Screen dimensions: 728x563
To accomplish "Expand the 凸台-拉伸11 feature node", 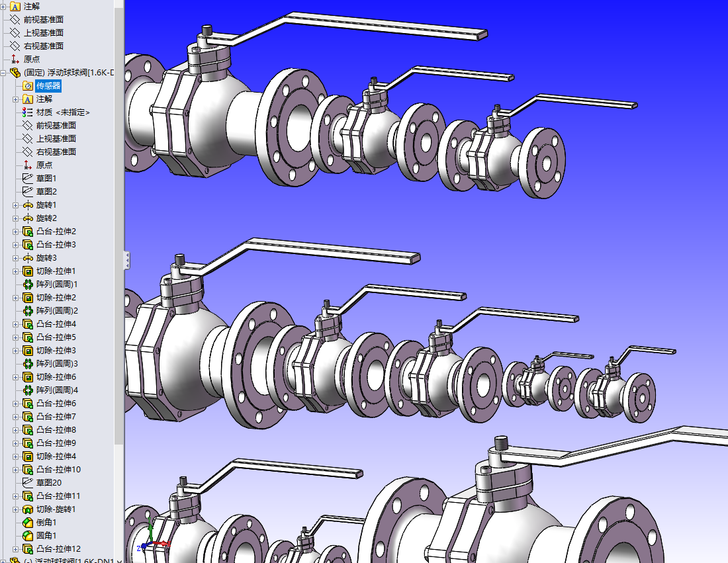I will pos(16,497).
